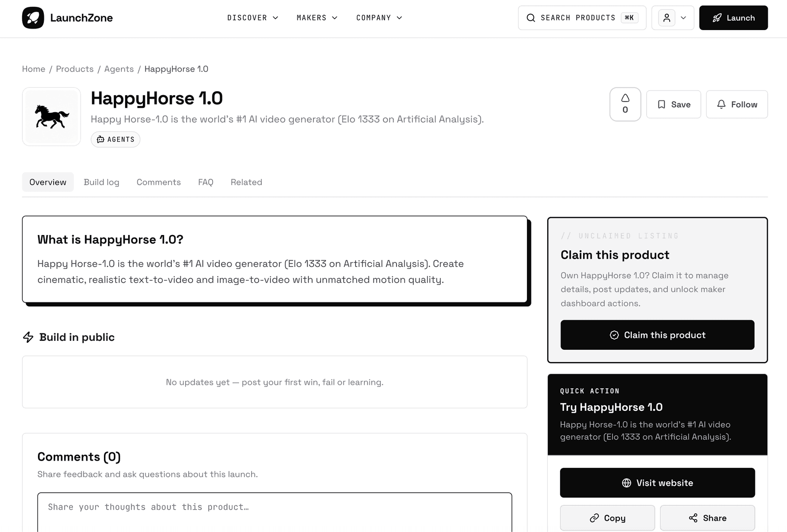
Task: Click the 'Quick Action' label
Action: (x=590, y=391)
